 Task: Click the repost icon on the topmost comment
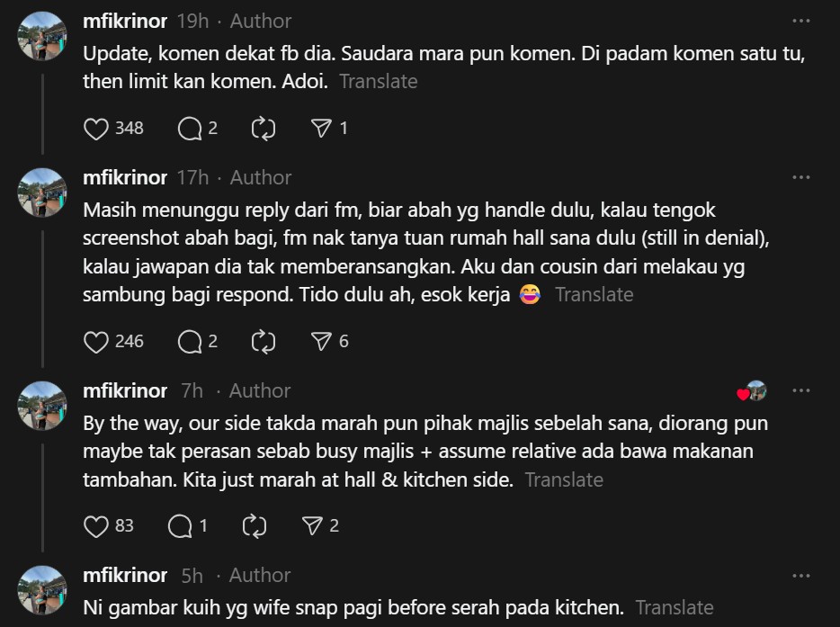[262, 128]
